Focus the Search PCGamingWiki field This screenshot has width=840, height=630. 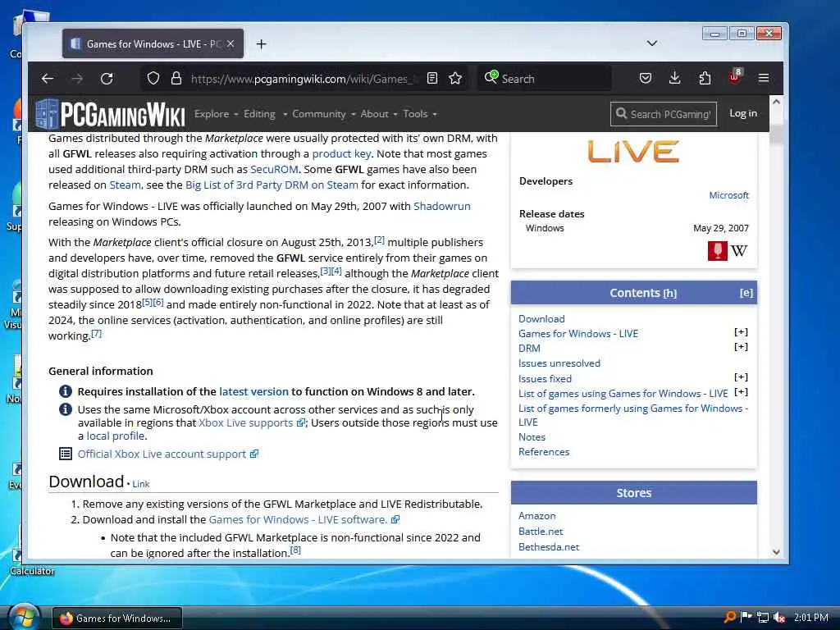click(663, 114)
